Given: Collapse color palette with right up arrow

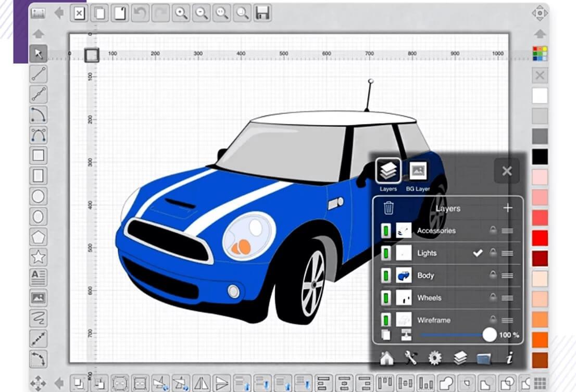Looking at the screenshot, I should tap(540, 34).
